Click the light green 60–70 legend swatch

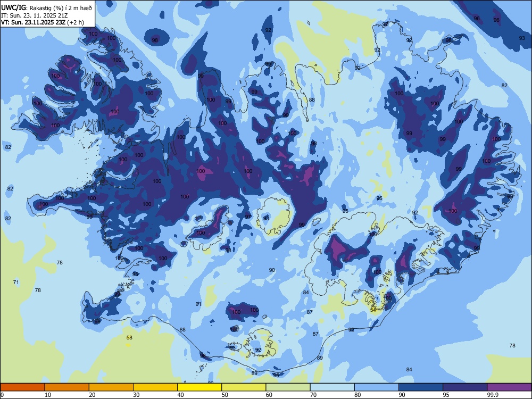click(288, 387)
